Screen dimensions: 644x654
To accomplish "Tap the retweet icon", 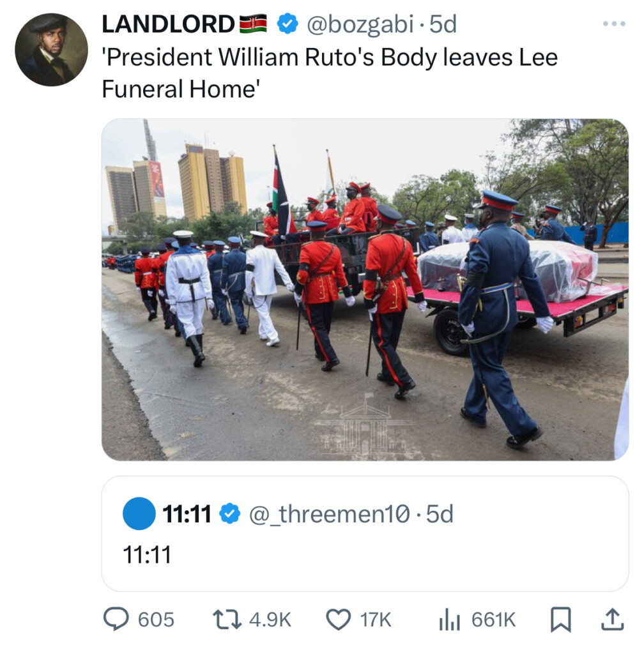I will pyautogui.click(x=227, y=620).
